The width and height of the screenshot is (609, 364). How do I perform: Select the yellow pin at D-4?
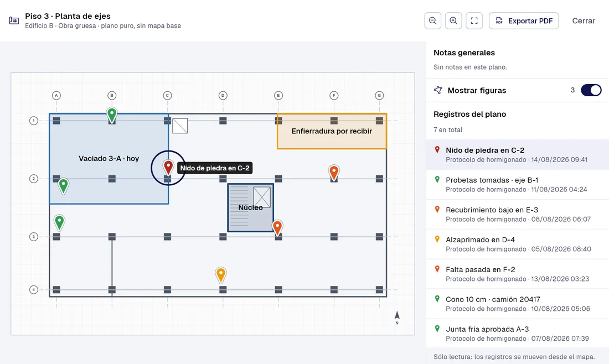click(x=220, y=275)
